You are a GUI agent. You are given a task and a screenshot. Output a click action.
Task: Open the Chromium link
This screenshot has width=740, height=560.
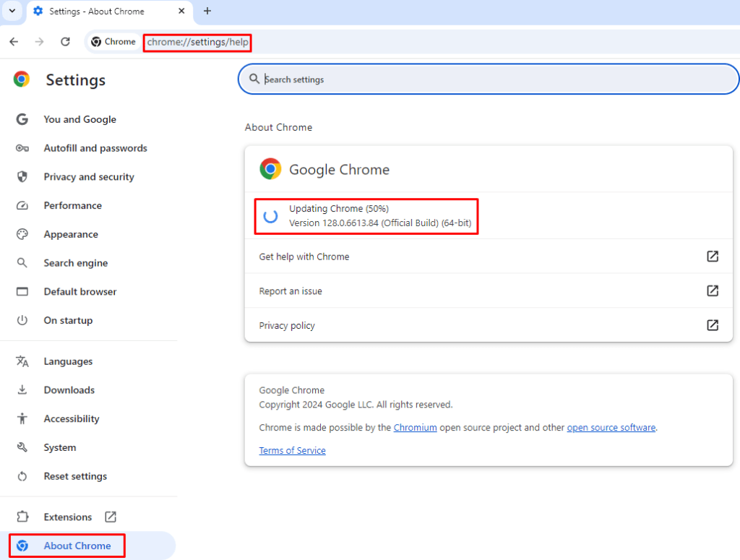[415, 428]
